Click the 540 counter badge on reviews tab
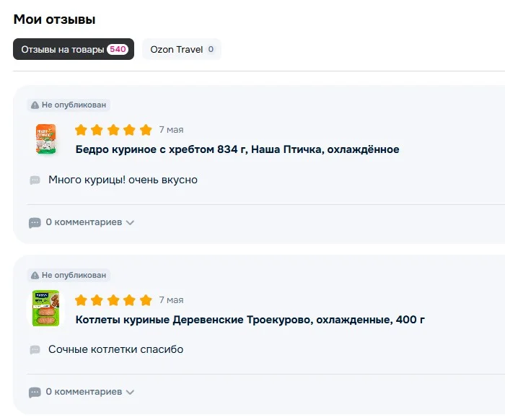This screenshot has height=420, width=505. 118,49
